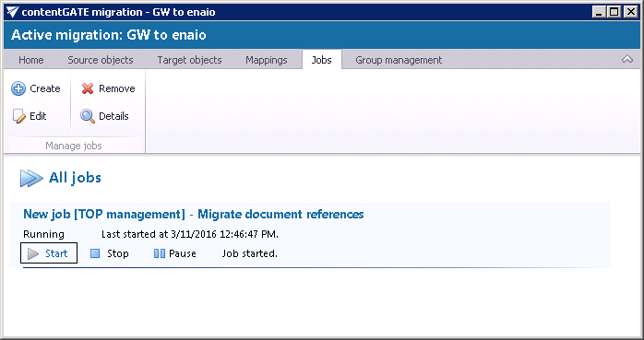The height and width of the screenshot is (340, 644).
Task: Maximize the contentGATE migration window
Action: coord(614,12)
